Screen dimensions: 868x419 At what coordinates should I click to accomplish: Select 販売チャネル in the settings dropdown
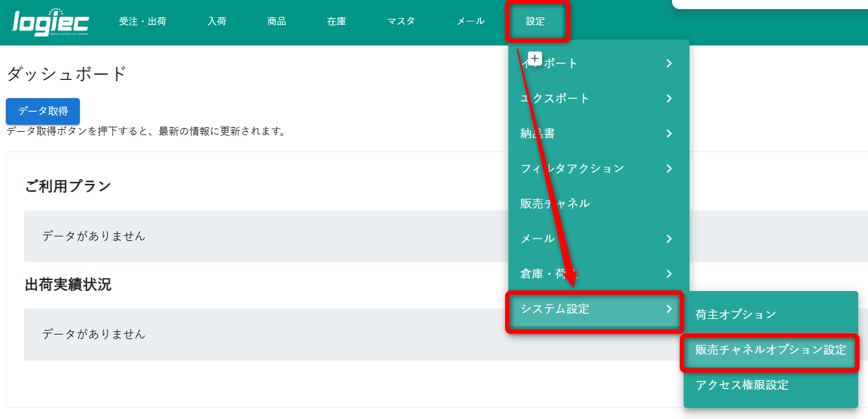[555, 204]
